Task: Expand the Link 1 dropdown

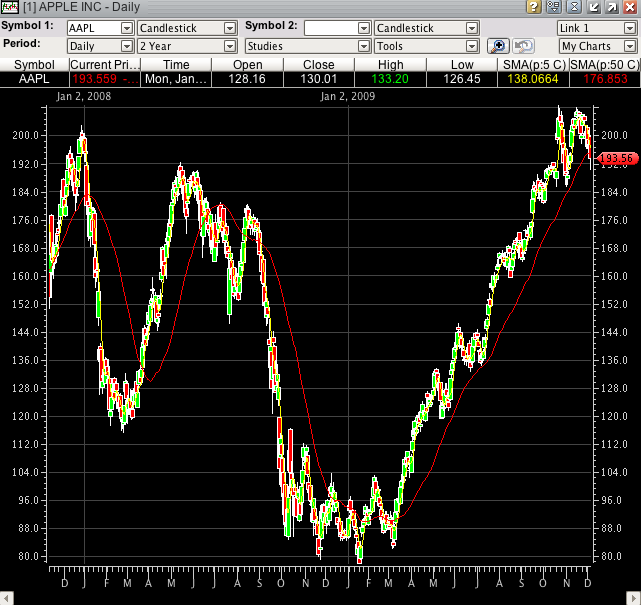Action: pyautogui.click(x=628, y=28)
